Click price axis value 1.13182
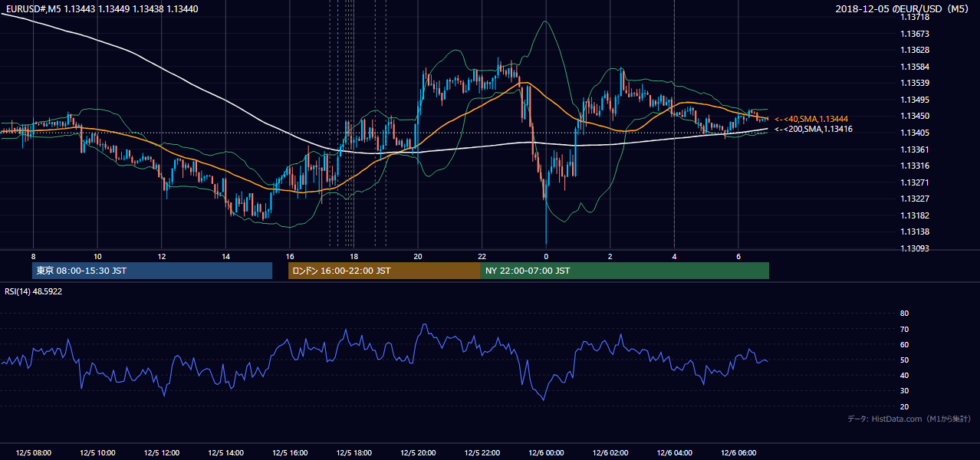 click(x=914, y=215)
